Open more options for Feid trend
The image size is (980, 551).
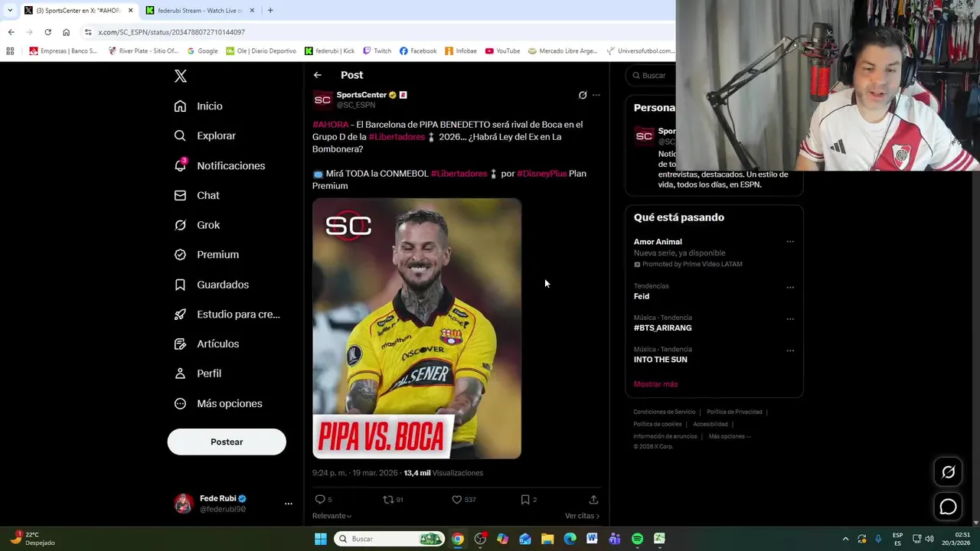click(x=790, y=288)
